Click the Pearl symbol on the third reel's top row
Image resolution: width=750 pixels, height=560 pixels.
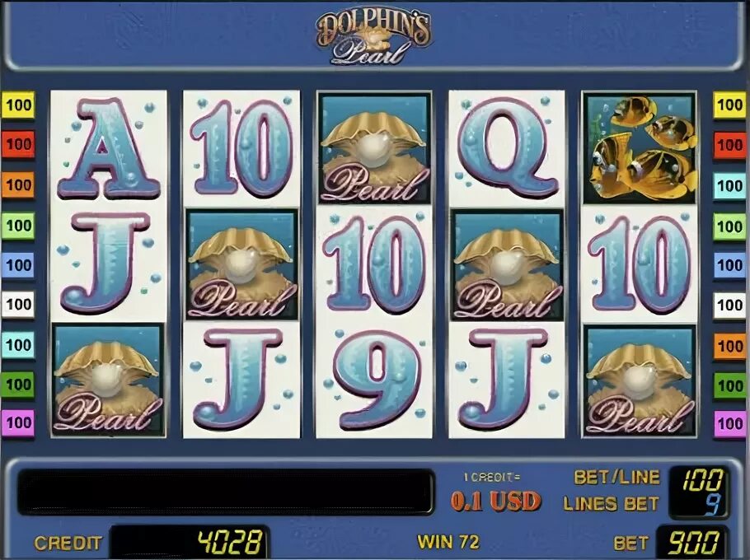374,148
